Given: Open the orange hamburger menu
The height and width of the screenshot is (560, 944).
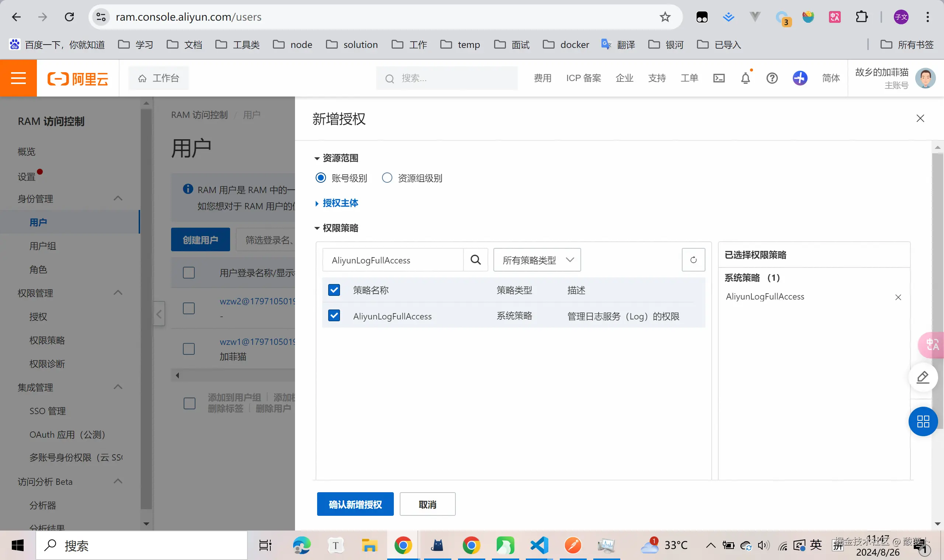Looking at the screenshot, I should click(x=18, y=78).
